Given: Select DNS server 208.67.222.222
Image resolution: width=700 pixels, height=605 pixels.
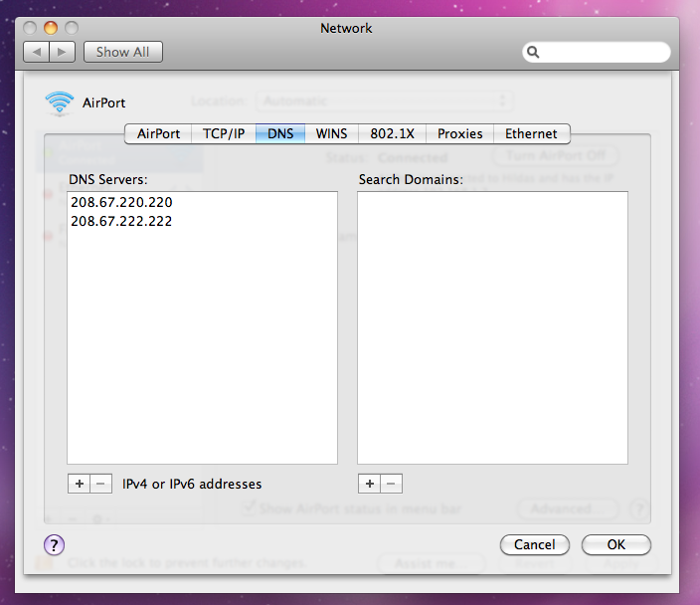Looking at the screenshot, I should tap(202, 221).
